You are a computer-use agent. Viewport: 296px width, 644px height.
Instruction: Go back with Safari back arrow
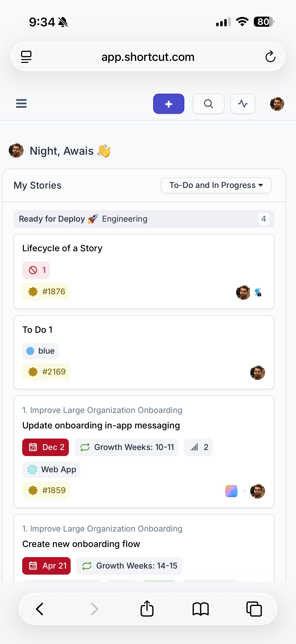40,609
